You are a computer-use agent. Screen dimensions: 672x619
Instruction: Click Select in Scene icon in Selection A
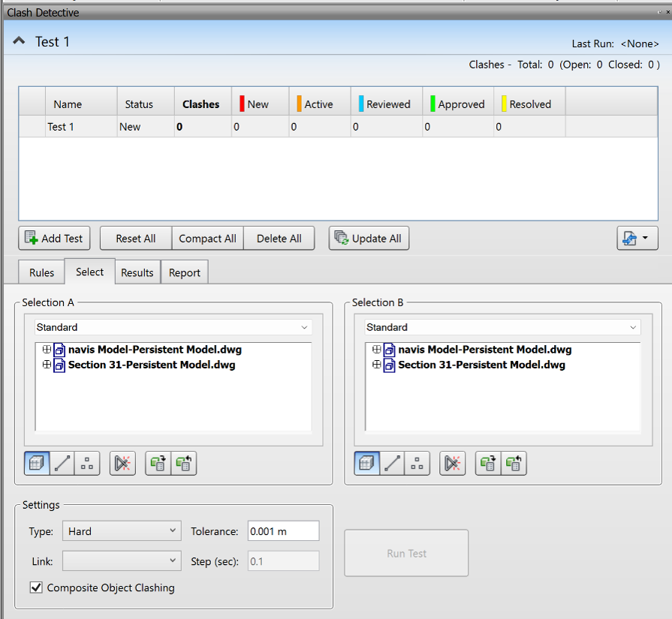[x=184, y=463]
